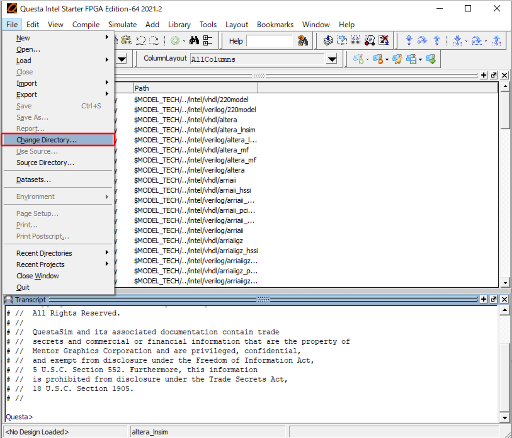The height and width of the screenshot is (438, 512).
Task: Open the Tools menu
Action: [x=208, y=24]
